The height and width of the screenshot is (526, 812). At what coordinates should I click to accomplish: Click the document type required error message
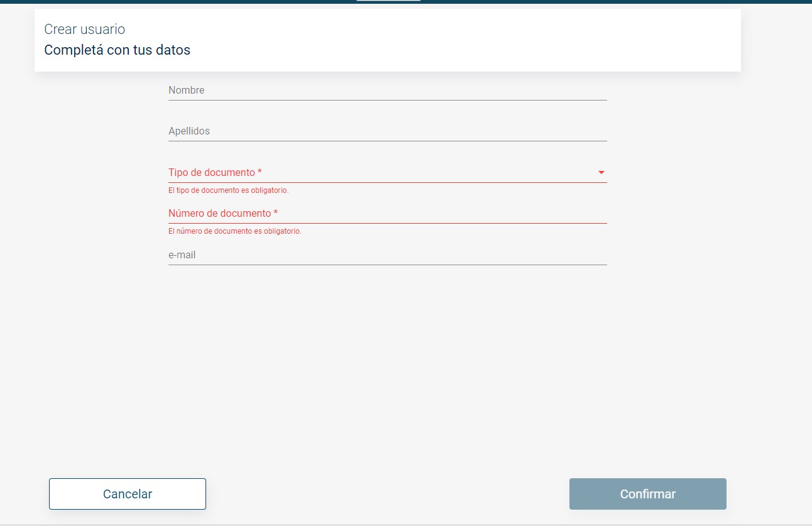228,190
